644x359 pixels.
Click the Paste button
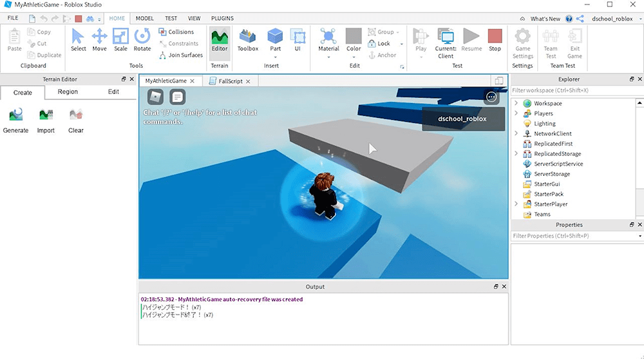(14, 40)
